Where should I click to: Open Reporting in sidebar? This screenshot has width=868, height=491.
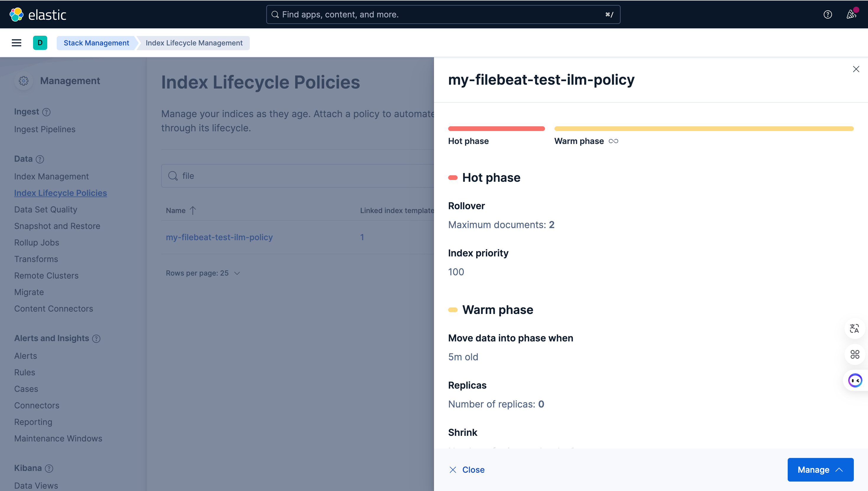pos(33,422)
